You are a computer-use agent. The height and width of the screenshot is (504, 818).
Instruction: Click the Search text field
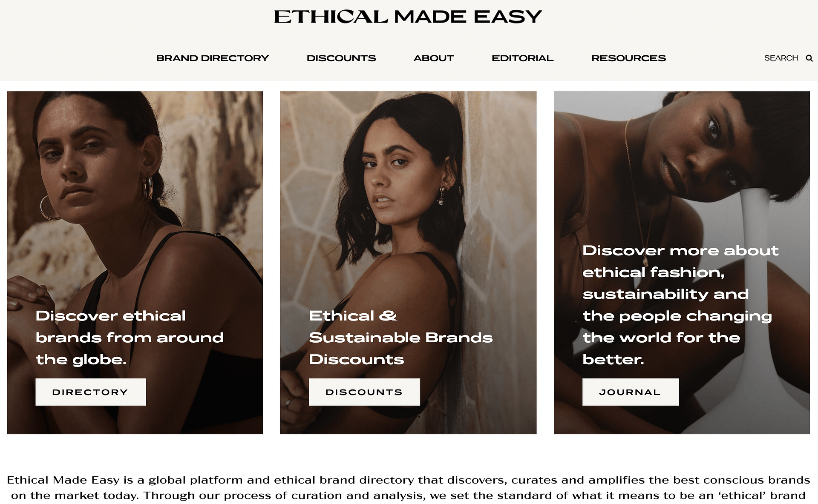(x=781, y=58)
